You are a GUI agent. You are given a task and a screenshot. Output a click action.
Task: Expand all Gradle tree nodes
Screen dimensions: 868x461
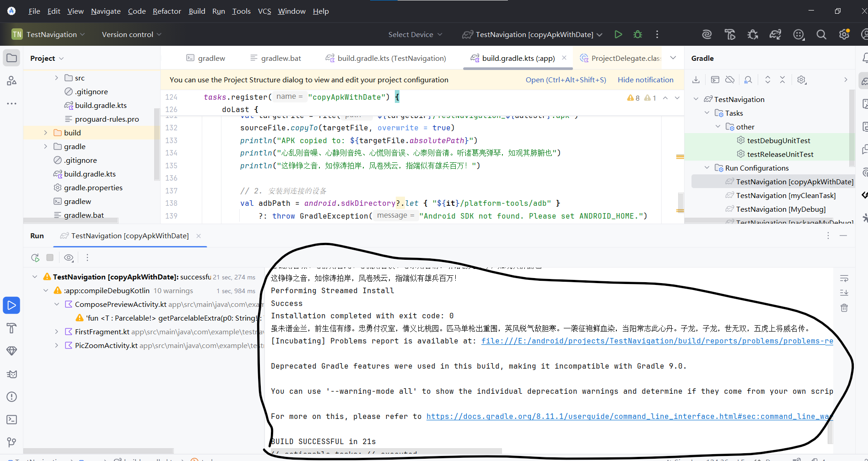pos(768,80)
